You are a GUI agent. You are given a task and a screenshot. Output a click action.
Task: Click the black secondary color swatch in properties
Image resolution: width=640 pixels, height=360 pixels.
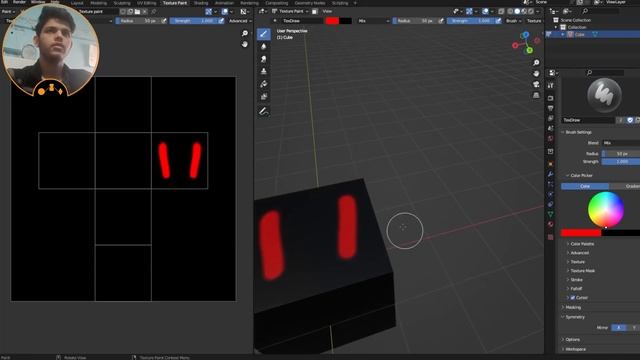click(x=620, y=233)
